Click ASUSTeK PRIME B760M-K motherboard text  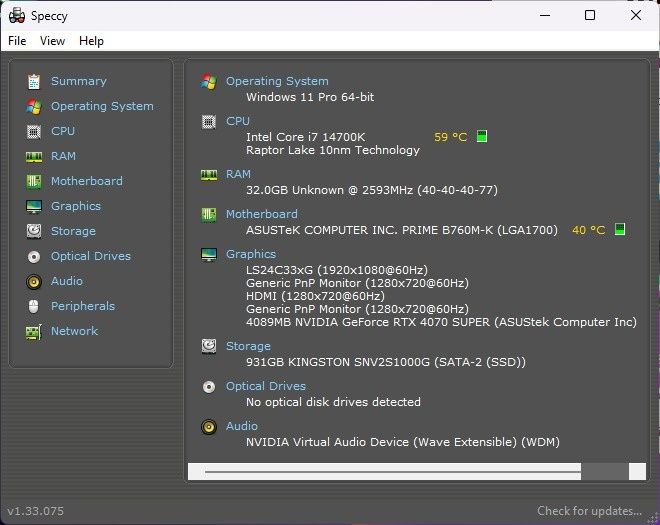point(402,230)
